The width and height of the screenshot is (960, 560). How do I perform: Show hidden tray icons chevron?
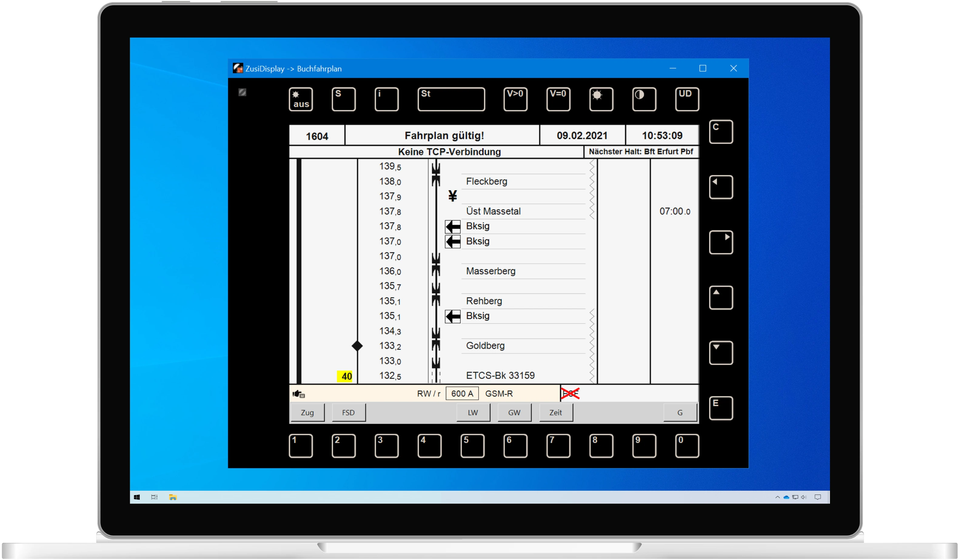(x=777, y=497)
